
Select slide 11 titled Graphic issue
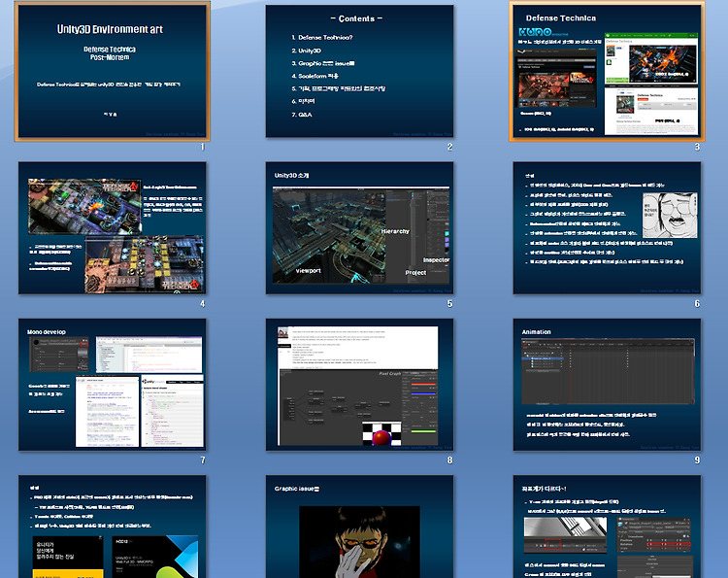359,527
